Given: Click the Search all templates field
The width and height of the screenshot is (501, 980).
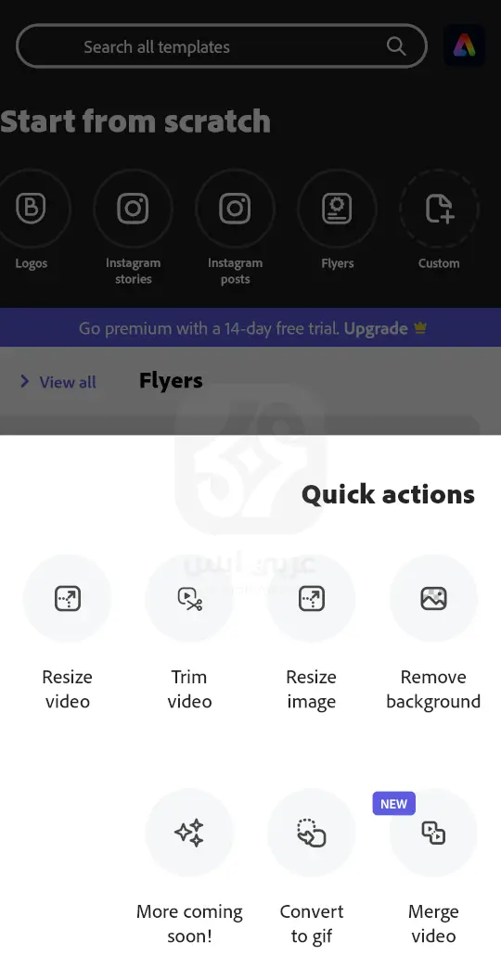Looking at the screenshot, I should [222, 46].
